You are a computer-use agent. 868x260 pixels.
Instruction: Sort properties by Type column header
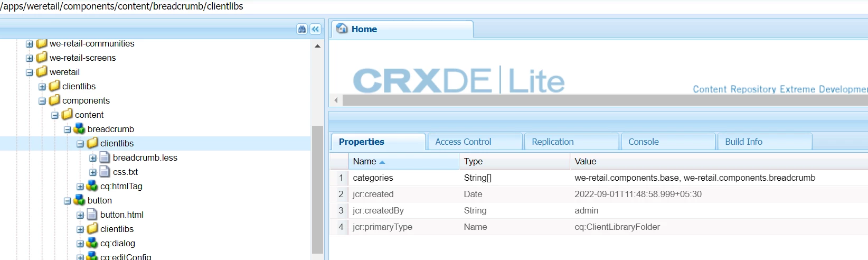(514, 161)
